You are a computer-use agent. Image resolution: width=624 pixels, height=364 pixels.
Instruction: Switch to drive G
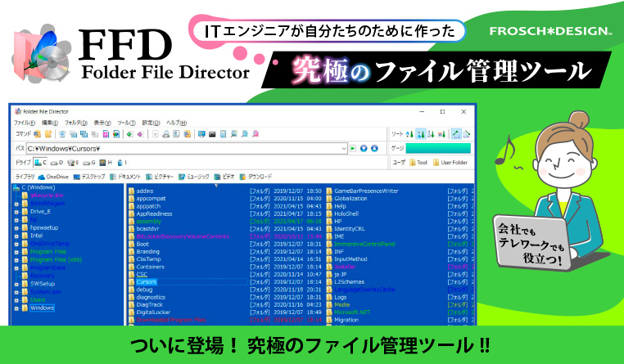[89, 162]
